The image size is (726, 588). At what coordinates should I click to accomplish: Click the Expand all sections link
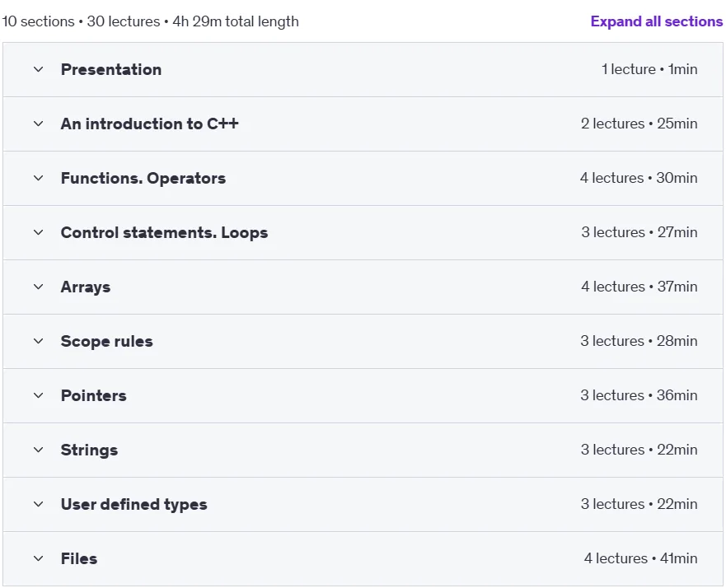pyautogui.click(x=656, y=21)
